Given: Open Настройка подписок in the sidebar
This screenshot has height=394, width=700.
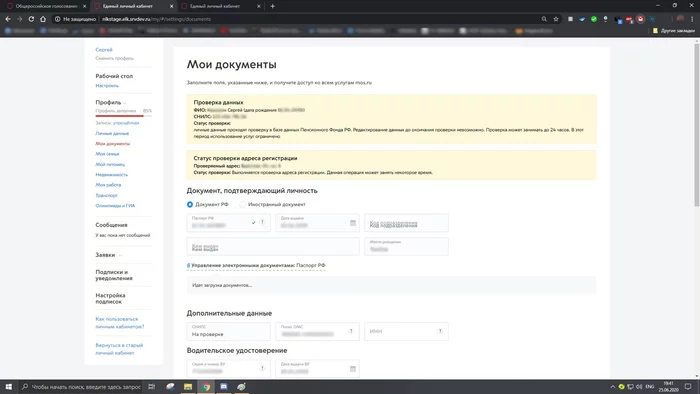Looking at the screenshot, I should tap(110, 299).
